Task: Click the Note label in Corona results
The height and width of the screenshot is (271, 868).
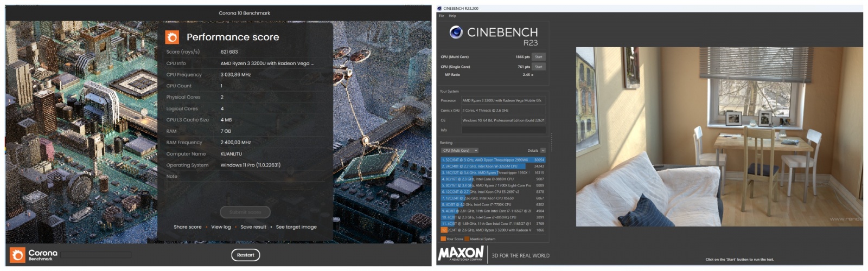Action: [x=171, y=177]
